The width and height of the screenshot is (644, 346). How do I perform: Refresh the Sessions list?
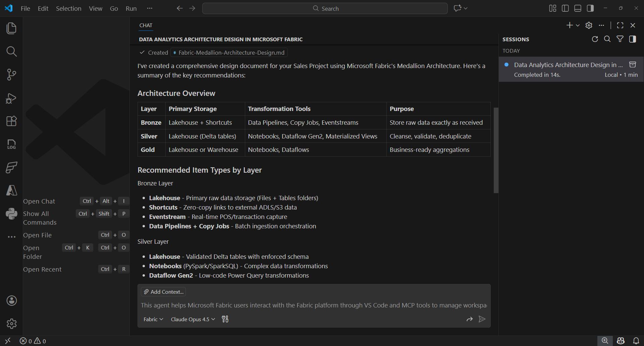pos(595,39)
